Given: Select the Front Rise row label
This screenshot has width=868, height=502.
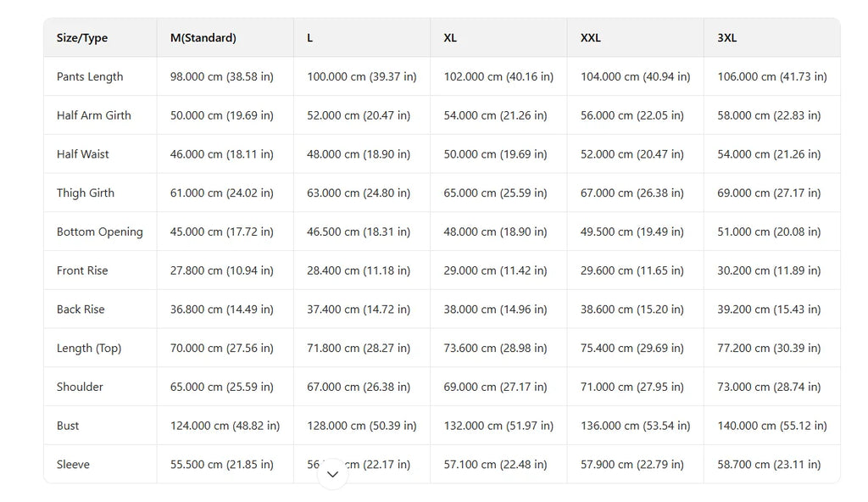Looking at the screenshot, I should coord(82,271).
